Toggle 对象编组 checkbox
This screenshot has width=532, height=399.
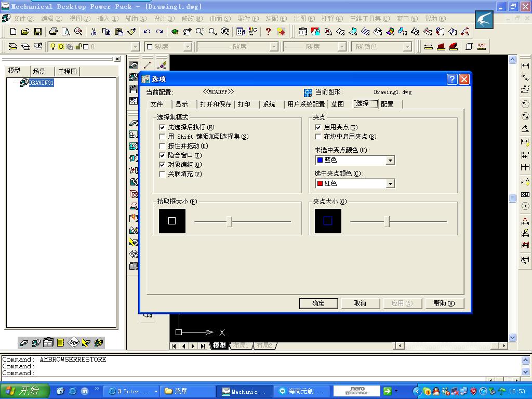[x=162, y=165]
